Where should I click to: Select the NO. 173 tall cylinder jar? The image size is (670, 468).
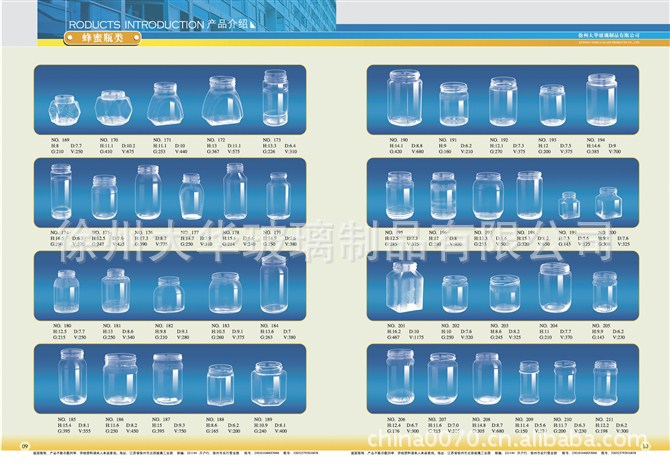click(275, 98)
